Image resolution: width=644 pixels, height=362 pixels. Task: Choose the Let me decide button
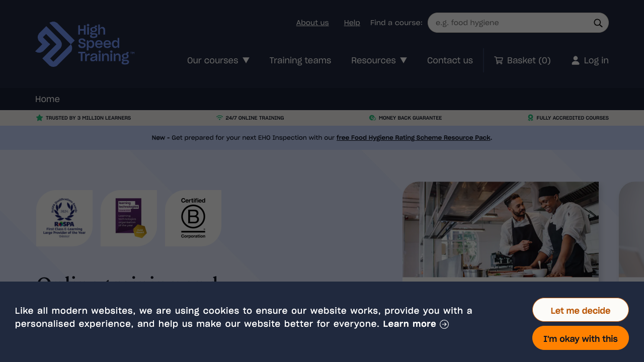580,310
